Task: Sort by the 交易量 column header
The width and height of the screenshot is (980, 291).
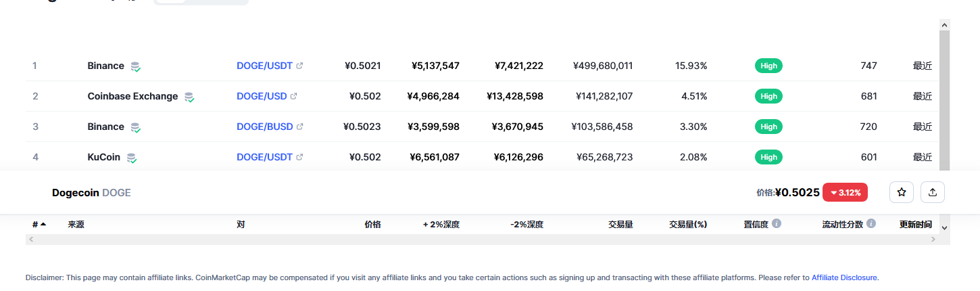Action: pos(620,224)
